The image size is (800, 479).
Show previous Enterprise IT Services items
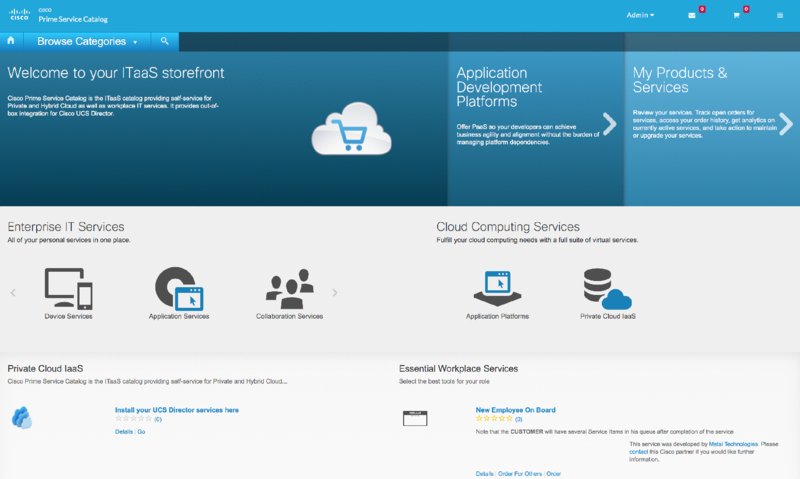[x=13, y=292]
